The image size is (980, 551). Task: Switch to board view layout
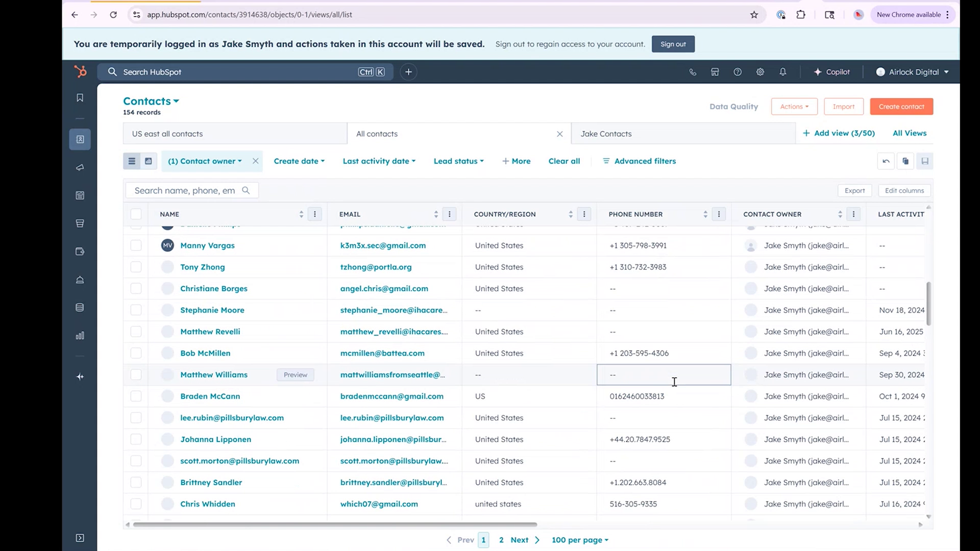pyautogui.click(x=148, y=161)
